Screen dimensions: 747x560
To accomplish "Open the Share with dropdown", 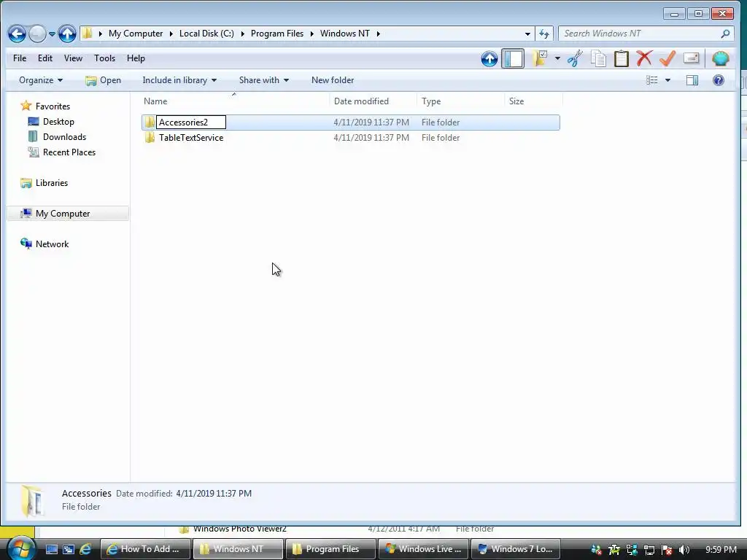I will [264, 80].
